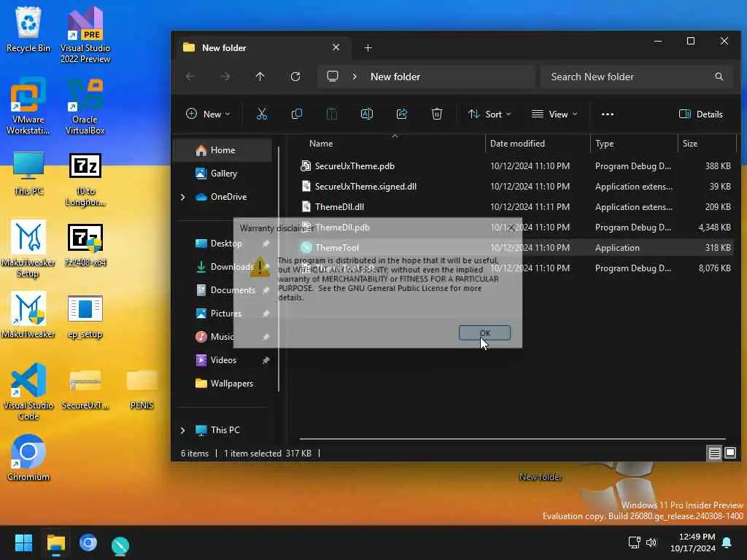The height and width of the screenshot is (560, 747).
Task: Select the MakuTweaker desktop shortcut
Action: [28, 315]
